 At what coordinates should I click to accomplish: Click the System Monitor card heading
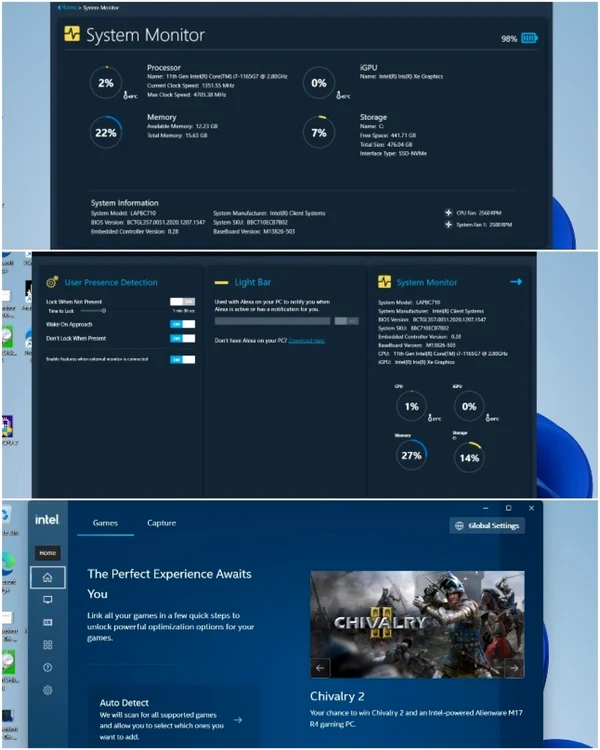point(427,282)
